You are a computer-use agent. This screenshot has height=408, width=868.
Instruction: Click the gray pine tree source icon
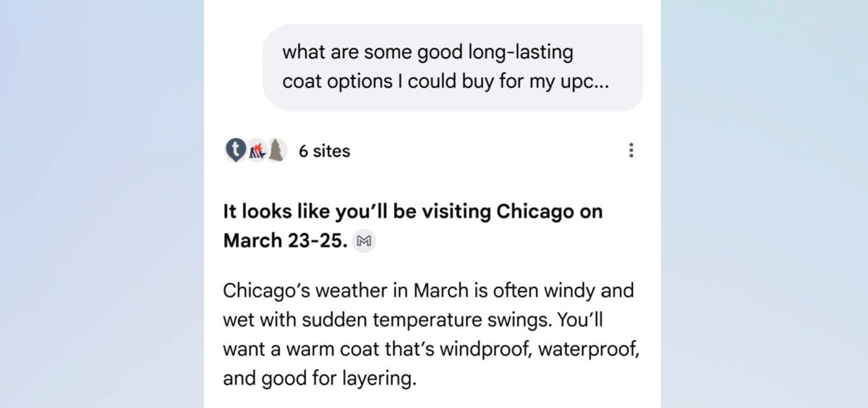276,150
